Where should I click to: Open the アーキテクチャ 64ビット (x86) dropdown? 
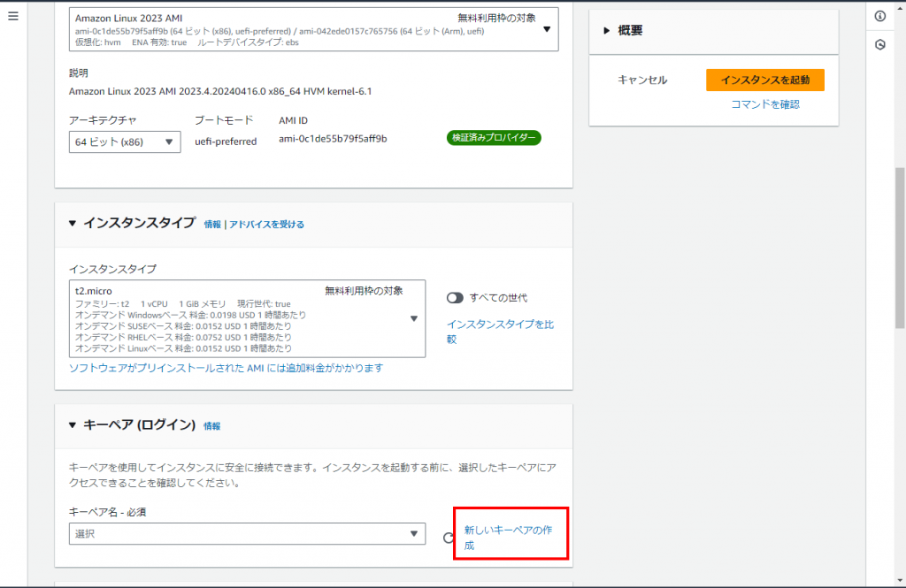[x=124, y=141]
